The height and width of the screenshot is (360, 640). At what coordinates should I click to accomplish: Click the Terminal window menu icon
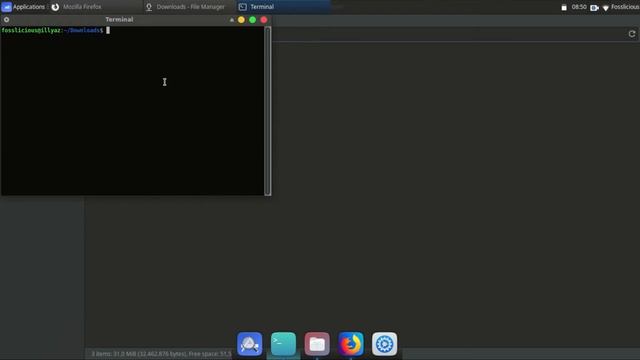pos(7,20)
